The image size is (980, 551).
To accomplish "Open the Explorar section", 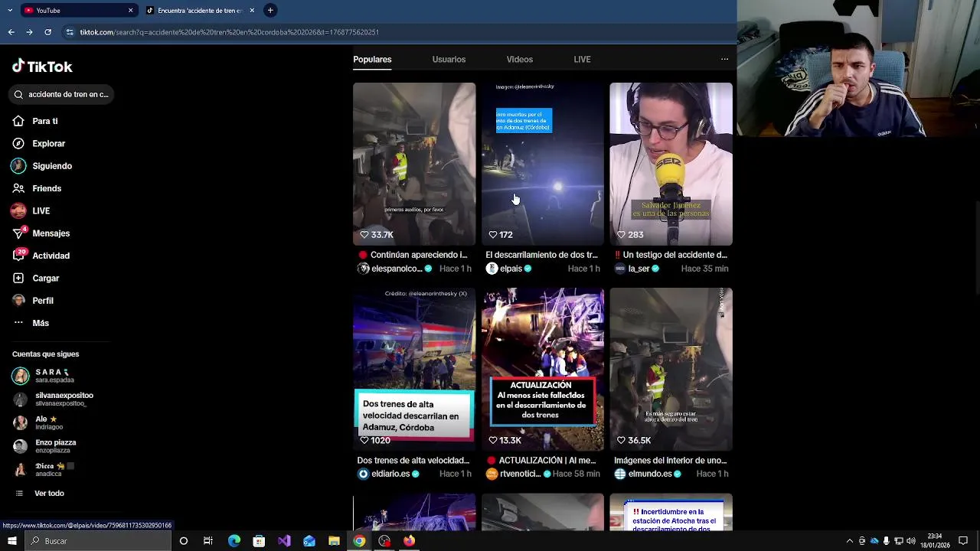I will pos(38,143).
